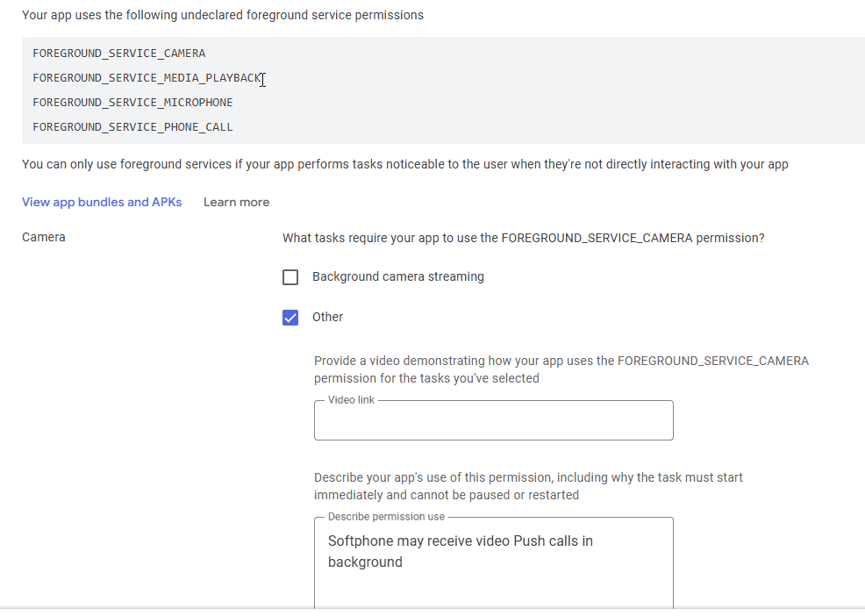The width and height of the screenshot is (865, 616).
Task: Click the FOREGROUND_SERVICE_MEDIA_PLAYBACK permission line
Action: coord(147,78)
